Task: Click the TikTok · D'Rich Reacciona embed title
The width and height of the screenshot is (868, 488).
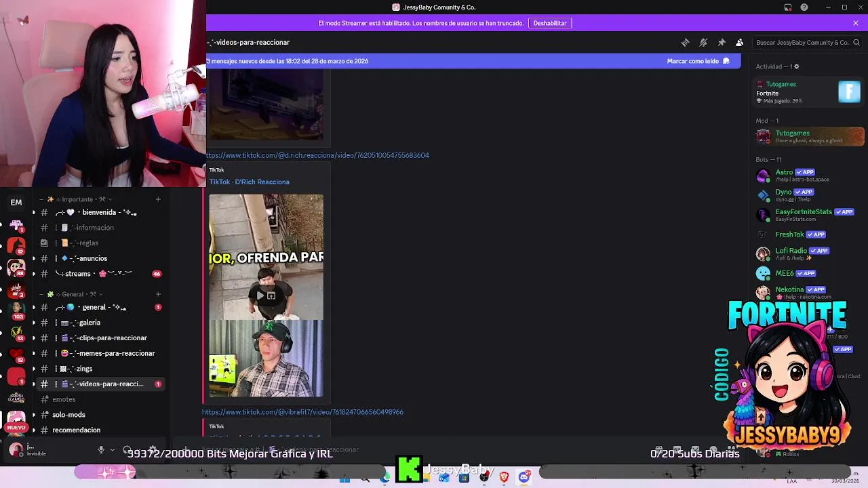Action: point(249,182)
